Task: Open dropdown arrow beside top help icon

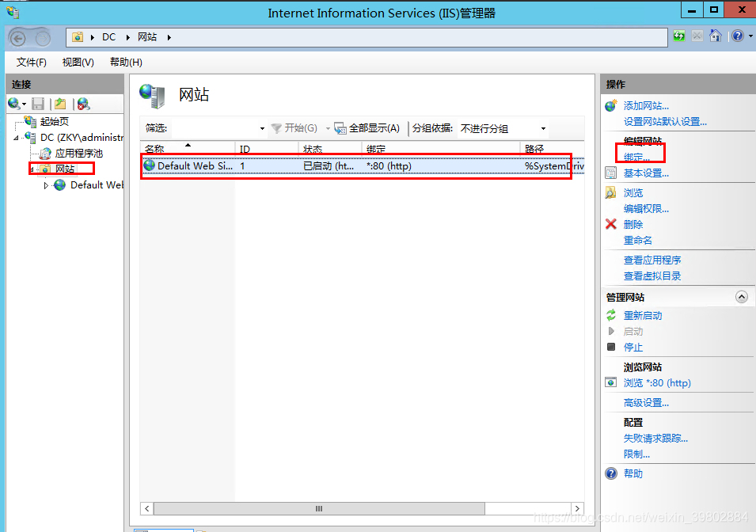Action: point(750,36)
